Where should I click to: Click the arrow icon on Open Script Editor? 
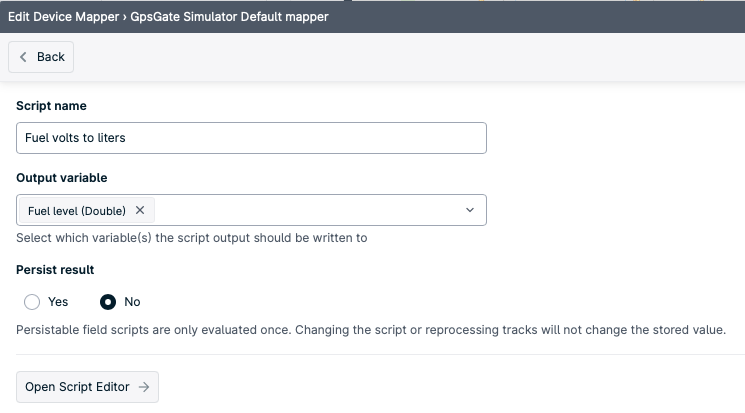click(x=144, y=387)
